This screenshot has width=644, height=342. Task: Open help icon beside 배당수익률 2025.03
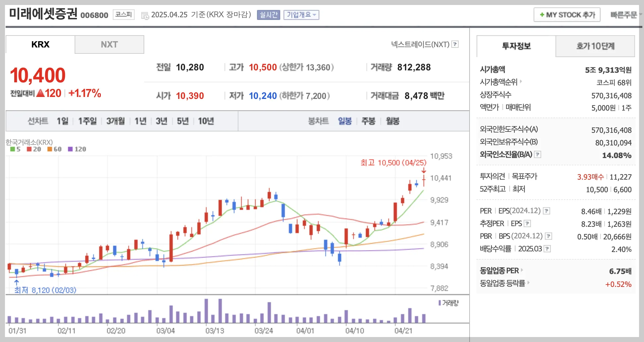[x=547, y=249]
